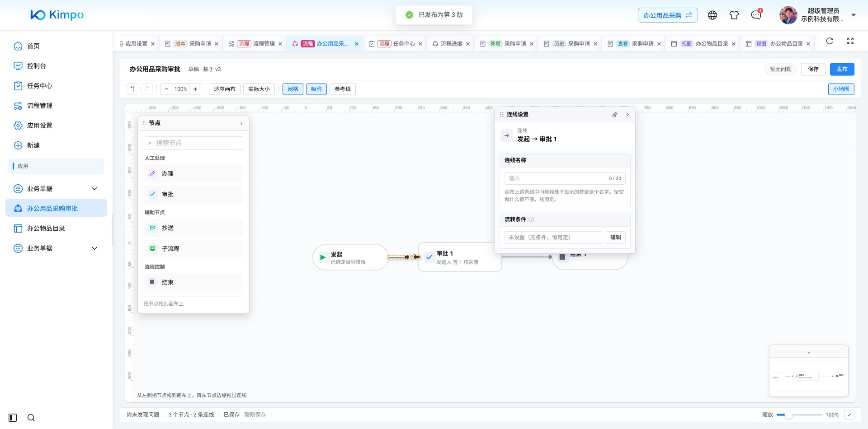Click the undo arrow in canvas toolbar
868x429 pixels.
click(x=132, y=89)
